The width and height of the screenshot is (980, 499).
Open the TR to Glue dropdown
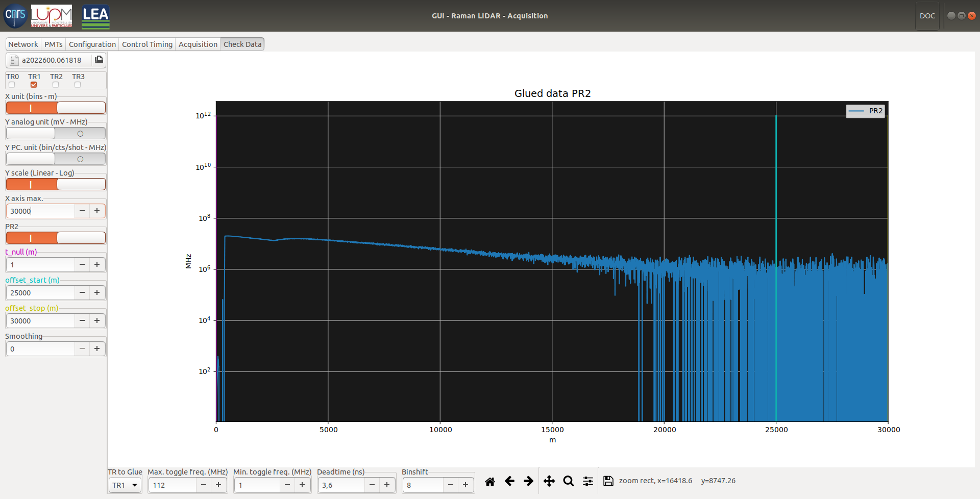tap(125, 485)
